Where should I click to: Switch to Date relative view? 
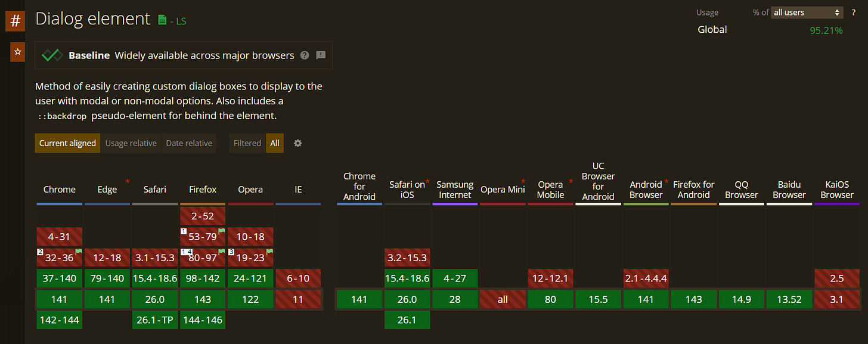coord(189,143)
